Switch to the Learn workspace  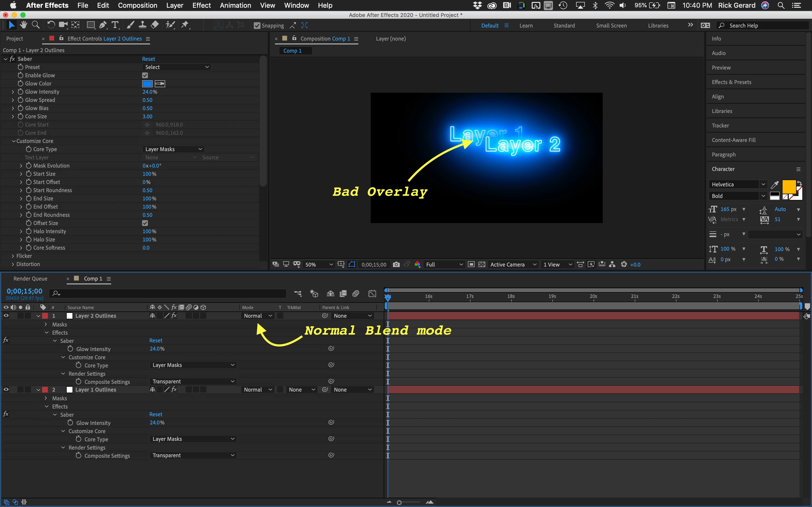click(526, 26)
